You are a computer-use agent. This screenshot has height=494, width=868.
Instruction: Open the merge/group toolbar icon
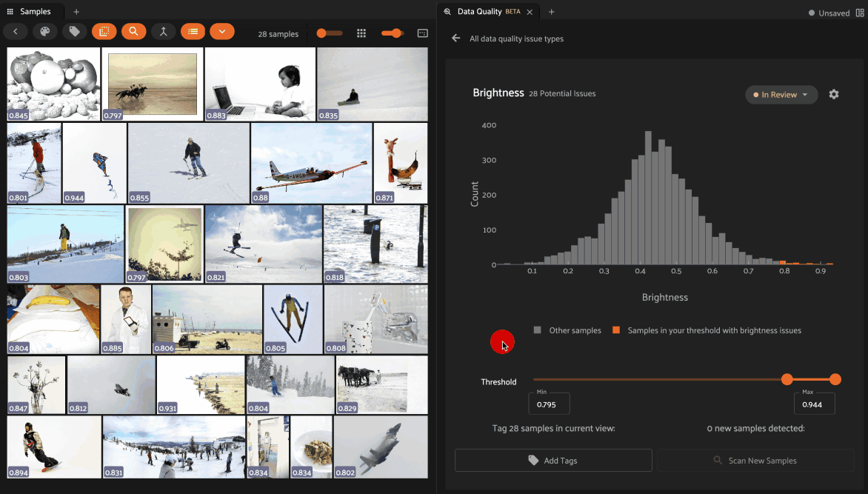coord(163,32)
